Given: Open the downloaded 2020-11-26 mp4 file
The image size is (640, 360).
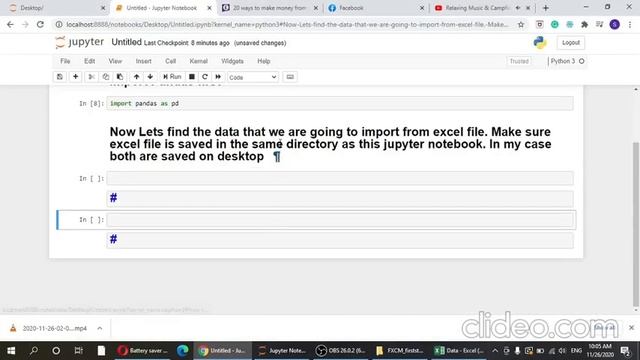Looking at the screenshot, I should pos(54,328).
